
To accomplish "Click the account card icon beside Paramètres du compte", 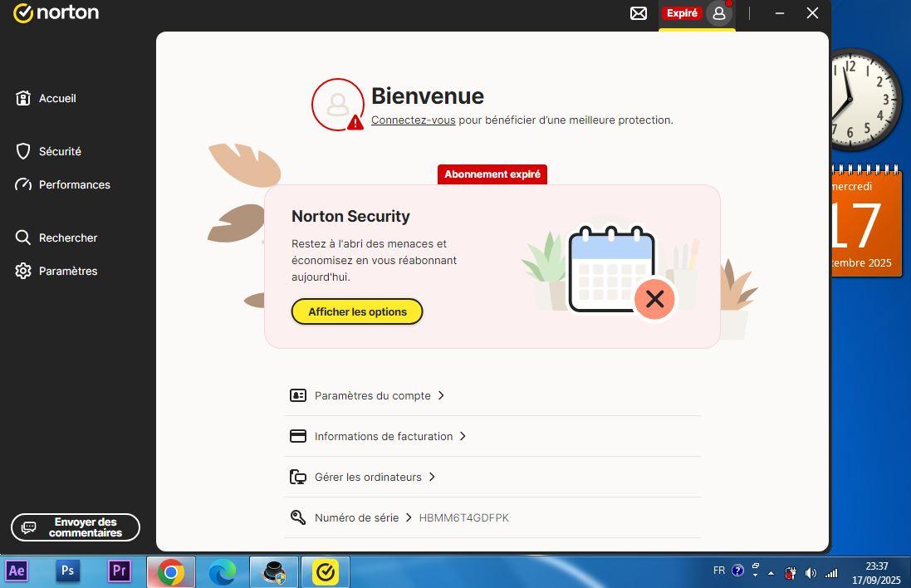I will point(298,395).
